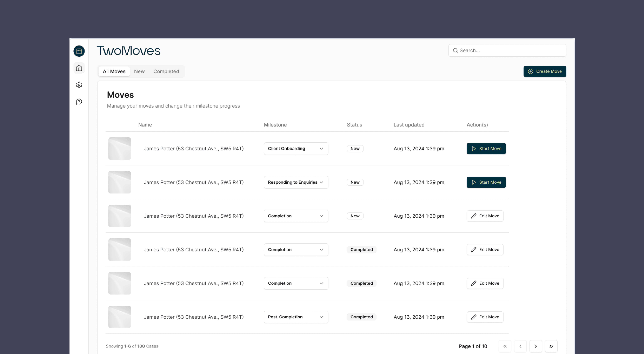Click the Action(s) column header
The image size is (644, 354).
(477, 125)
